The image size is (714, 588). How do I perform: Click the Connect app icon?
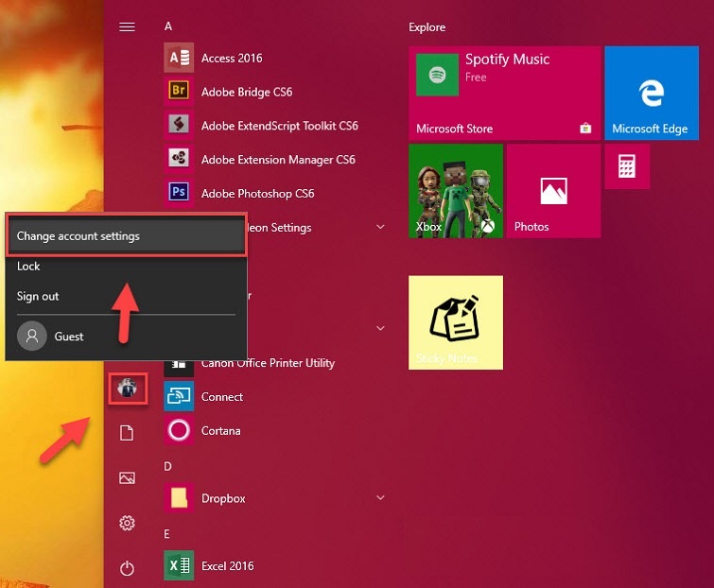point(179,396)
